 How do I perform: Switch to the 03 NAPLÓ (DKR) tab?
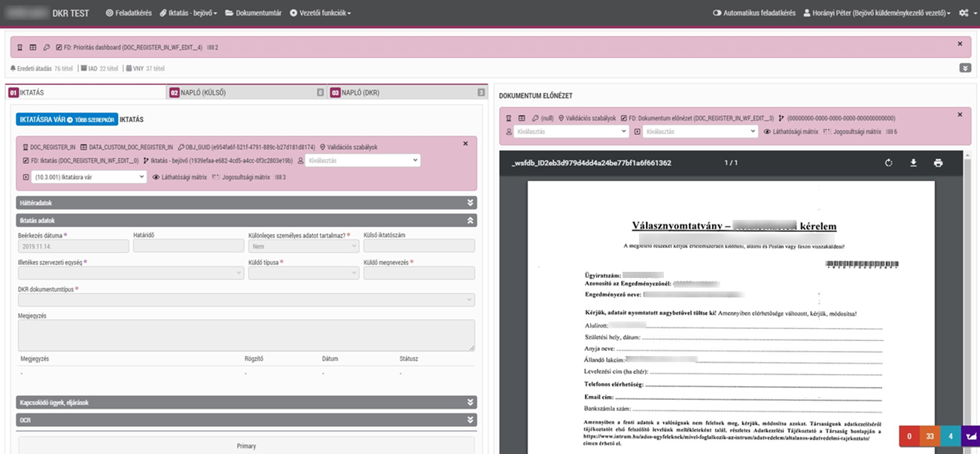click(407, 93)
